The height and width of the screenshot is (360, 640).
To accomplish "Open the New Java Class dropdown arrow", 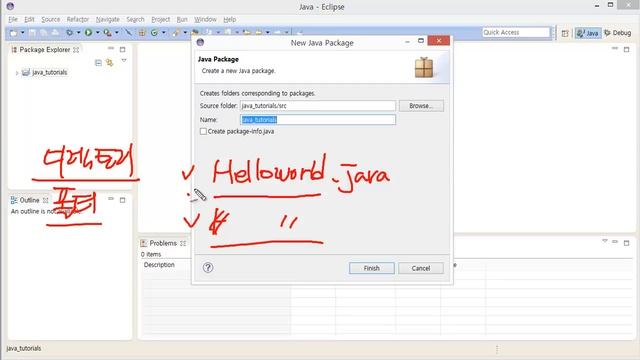I will (164, 32).
